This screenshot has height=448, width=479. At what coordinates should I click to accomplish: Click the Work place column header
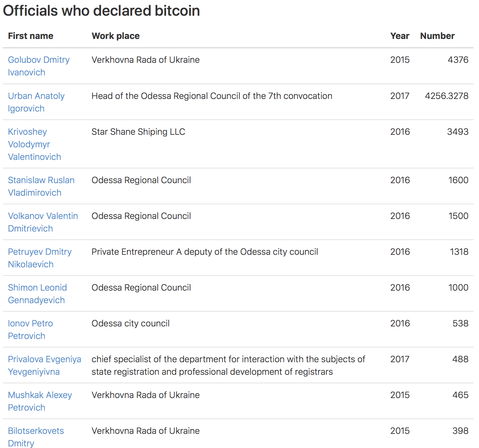point(116,36)
